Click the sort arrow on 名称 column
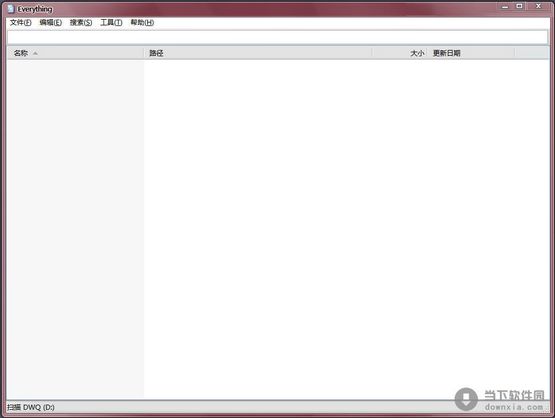 35,53
